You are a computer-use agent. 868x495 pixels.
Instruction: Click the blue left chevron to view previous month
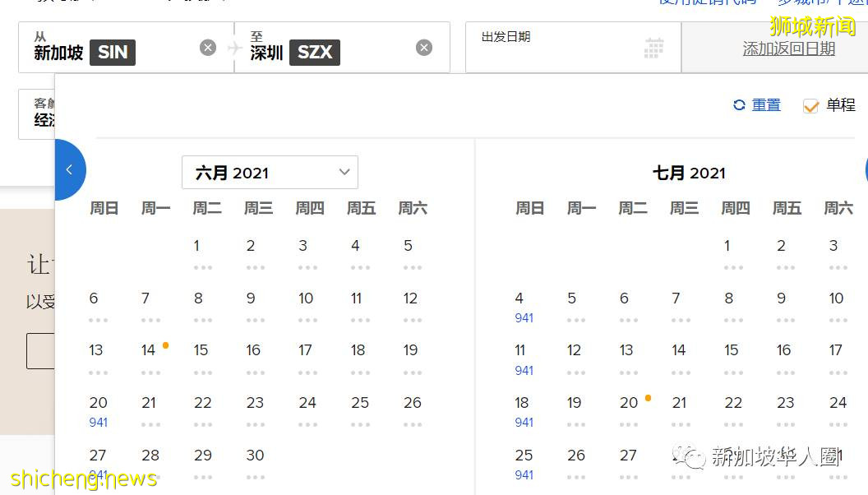pos(70,169)
